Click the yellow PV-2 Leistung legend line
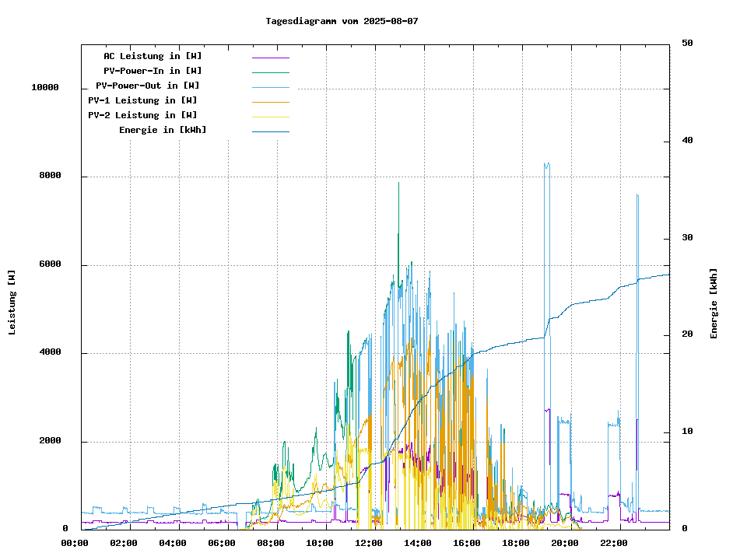 tap(270, 117)
